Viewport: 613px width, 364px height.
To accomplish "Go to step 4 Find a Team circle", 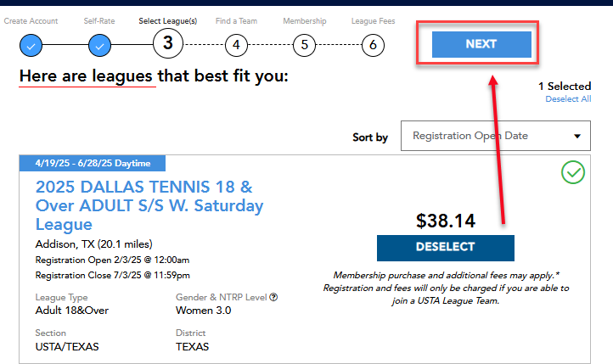I will pyautogui.click(x=236, y=45).
